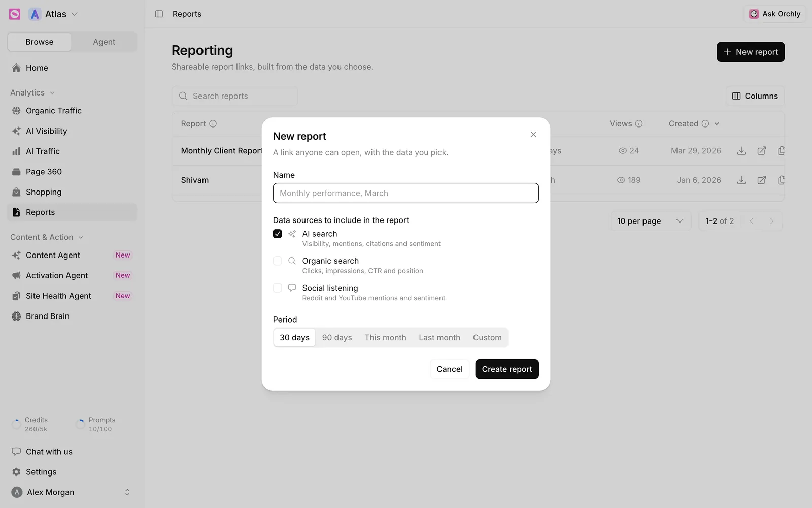Click the Create report button
Screen dimensions: 812x508
pos(507,369)
